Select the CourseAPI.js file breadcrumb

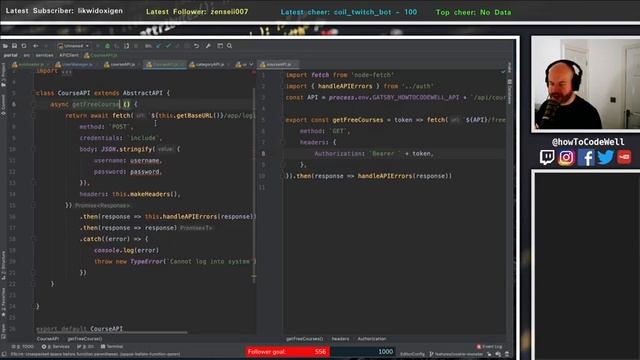click(x=100, y=55)
